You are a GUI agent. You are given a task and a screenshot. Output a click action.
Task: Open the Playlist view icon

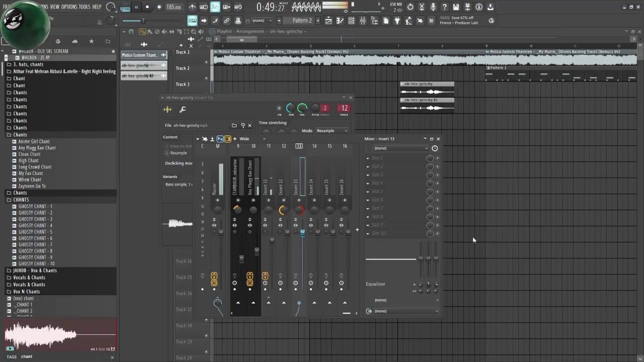[328, 21]
